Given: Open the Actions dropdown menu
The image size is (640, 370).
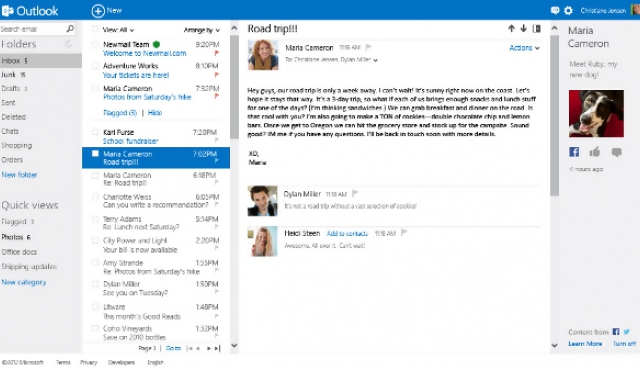Looking at the screenshot, I should click(x=524, y=48).
